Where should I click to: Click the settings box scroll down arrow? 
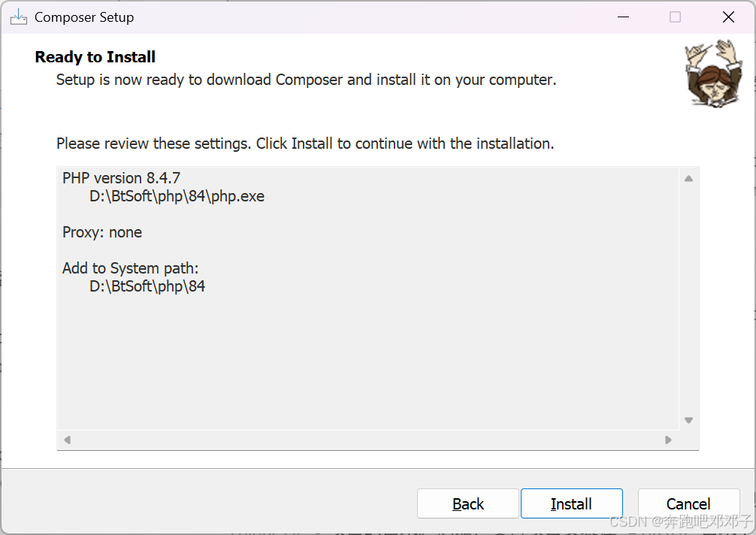tap(688, 420)
